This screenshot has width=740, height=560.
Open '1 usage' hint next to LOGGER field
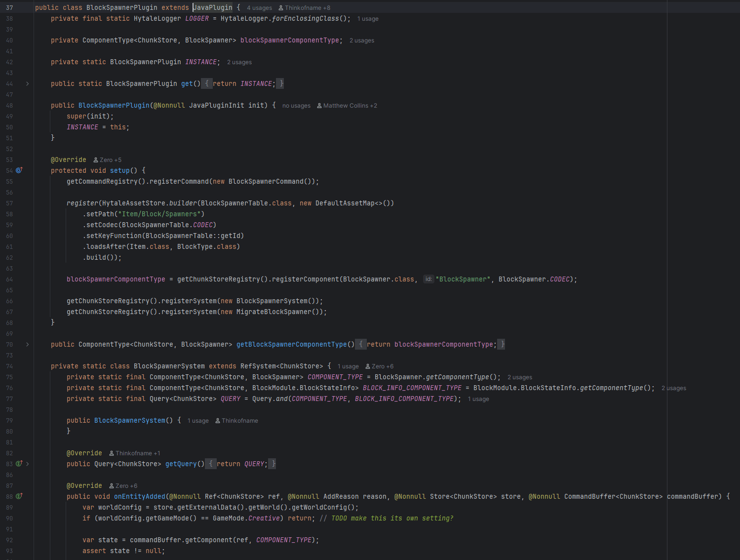[x=367, y=18]
